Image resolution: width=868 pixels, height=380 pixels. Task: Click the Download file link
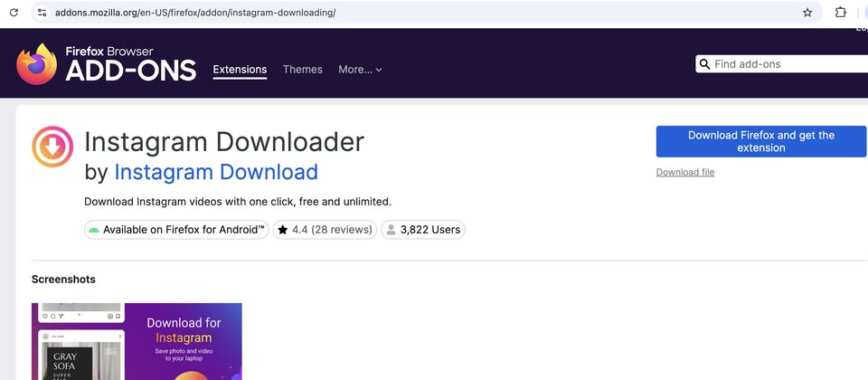[x=684, y=172]
